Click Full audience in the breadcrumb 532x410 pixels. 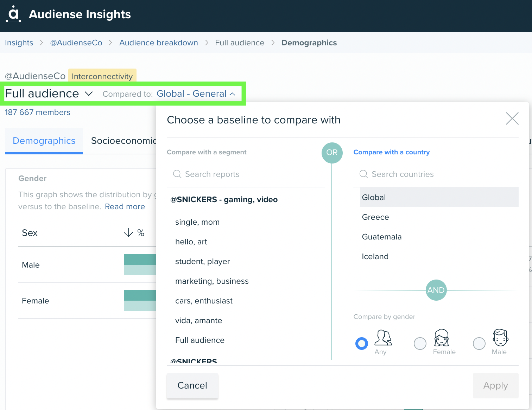[240, 43]
